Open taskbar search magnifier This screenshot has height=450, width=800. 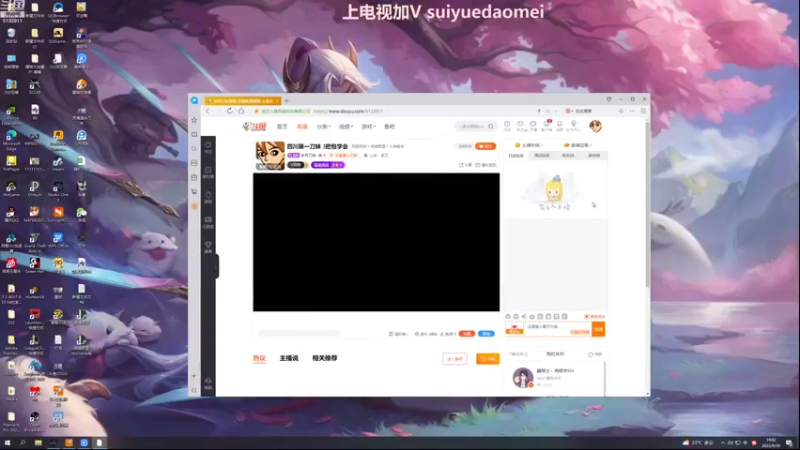pyautogui.click(x=22, y=443)
